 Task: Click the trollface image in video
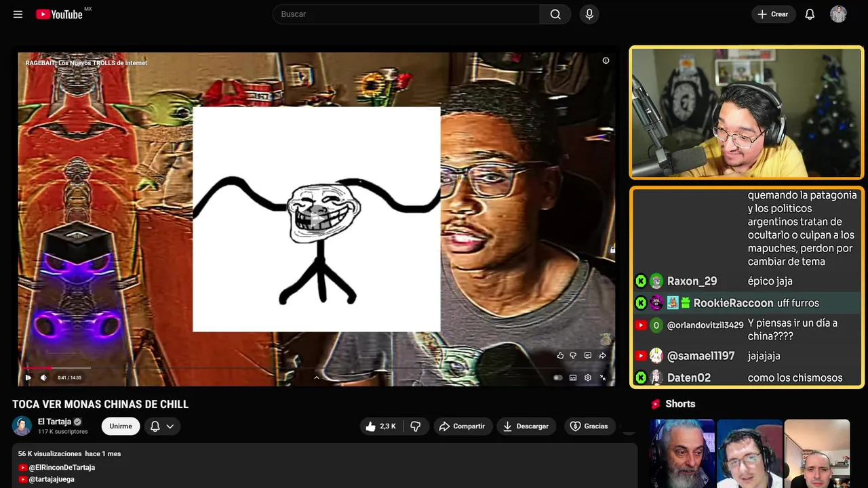click(x=317, y=219)
